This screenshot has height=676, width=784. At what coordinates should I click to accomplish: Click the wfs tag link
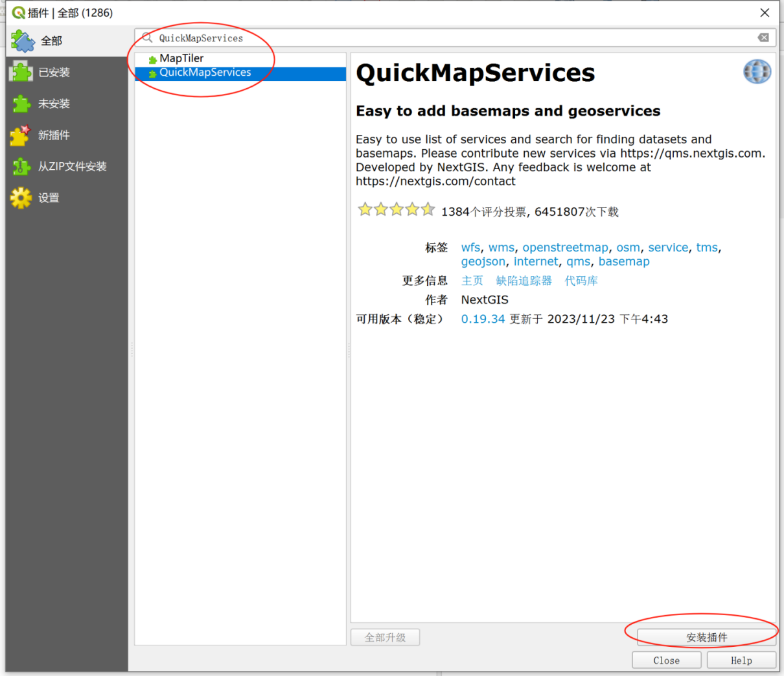pyautogui.click(x=470, y=248)
